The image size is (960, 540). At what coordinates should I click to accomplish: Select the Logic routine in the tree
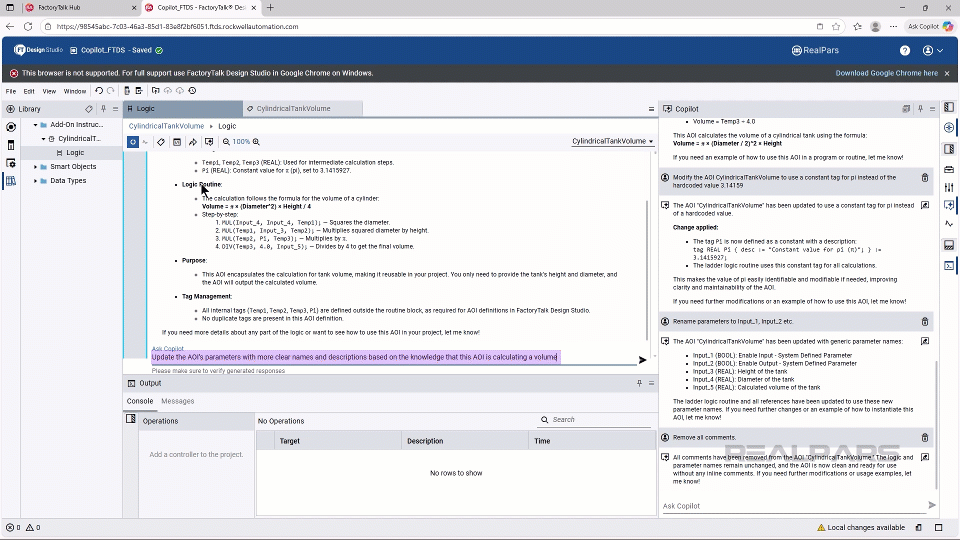pyautogui.click(x=75, y=153)
